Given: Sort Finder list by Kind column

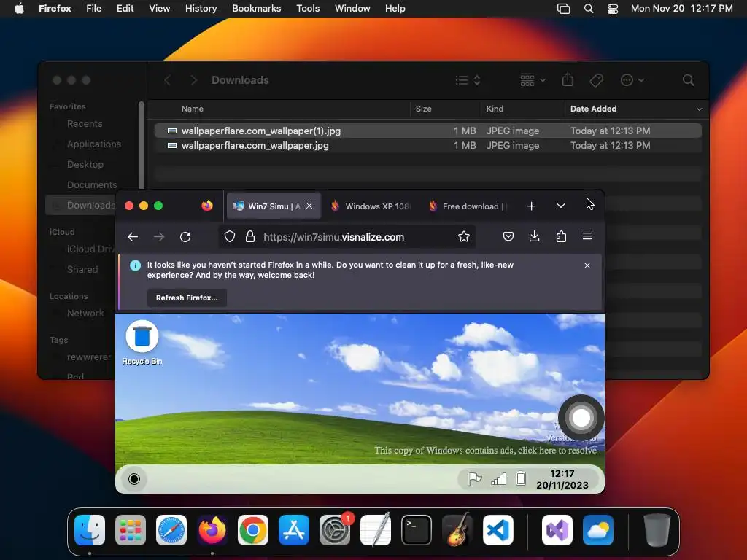Looking at the screenshot, I should tap(495, 109).
